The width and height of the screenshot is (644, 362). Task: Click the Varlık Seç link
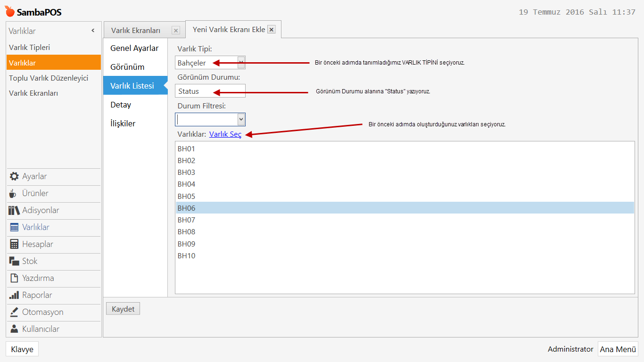click(225, 134)
